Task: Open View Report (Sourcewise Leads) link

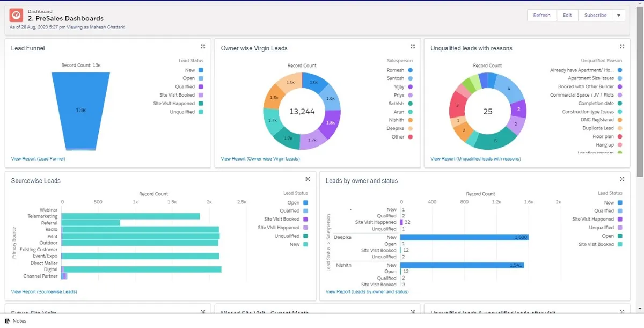Action: (x=44, y=291)
